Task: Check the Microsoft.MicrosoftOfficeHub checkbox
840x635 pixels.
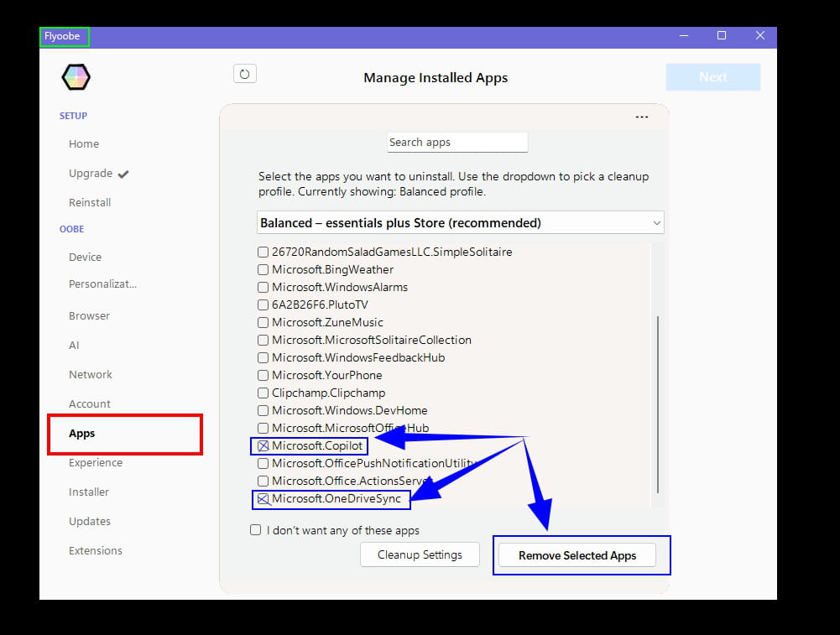Action: pyautogui.click(x=263, y=429)
